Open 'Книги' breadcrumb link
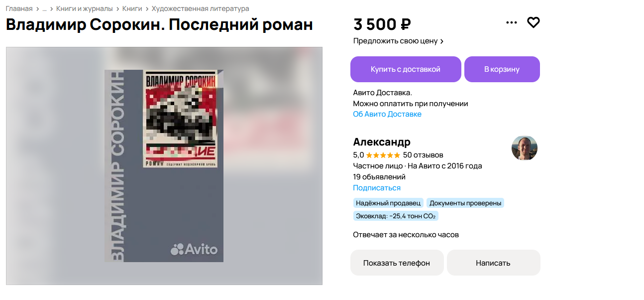This screenshot has height=300, width=644. 132,8
